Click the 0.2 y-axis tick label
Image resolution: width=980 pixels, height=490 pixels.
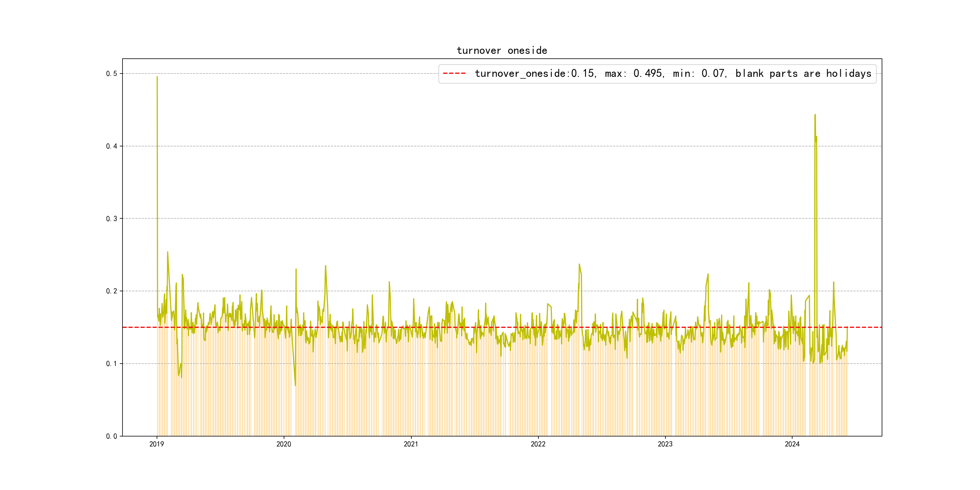pyautogui.click(x=112, y=291)
